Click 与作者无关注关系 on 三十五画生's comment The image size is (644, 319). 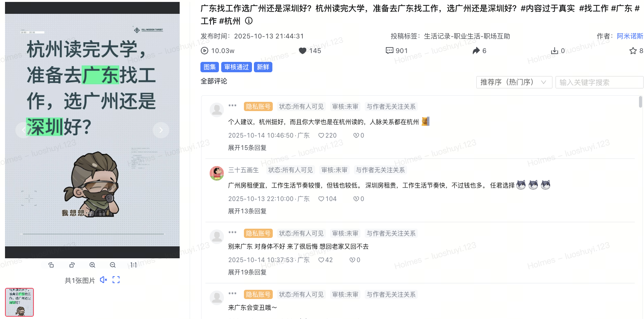tap(380, 170)
